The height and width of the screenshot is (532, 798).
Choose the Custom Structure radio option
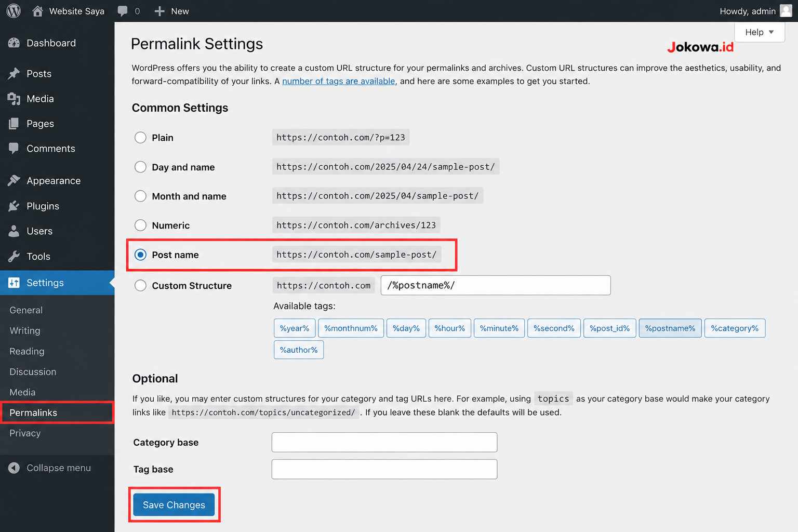pyautogui.click(x=140, y=286)
